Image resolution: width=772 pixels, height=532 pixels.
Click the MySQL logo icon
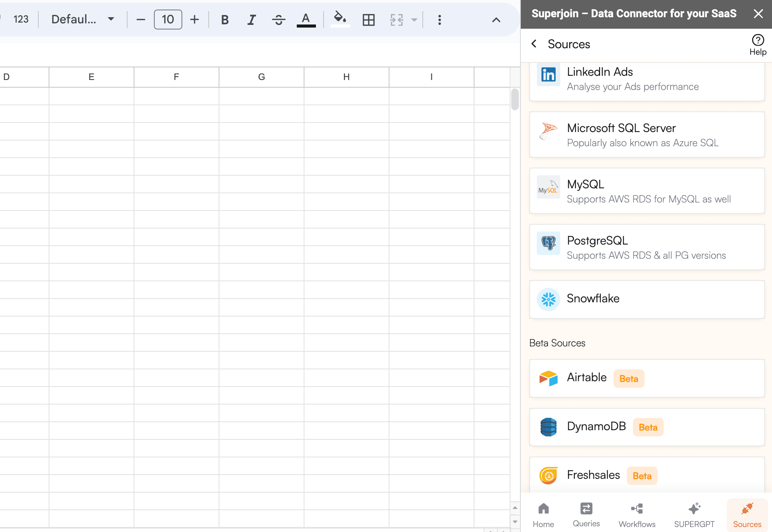pos(548,187)
